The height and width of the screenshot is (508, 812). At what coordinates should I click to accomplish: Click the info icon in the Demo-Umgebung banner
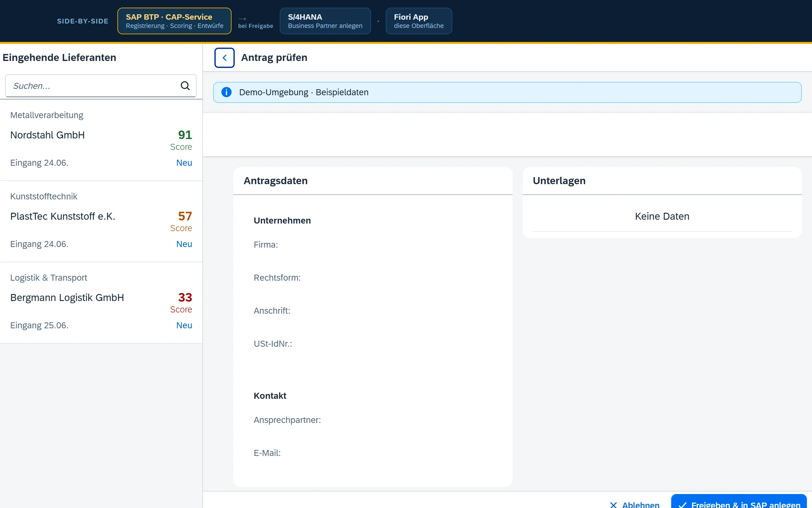point(226,92)
